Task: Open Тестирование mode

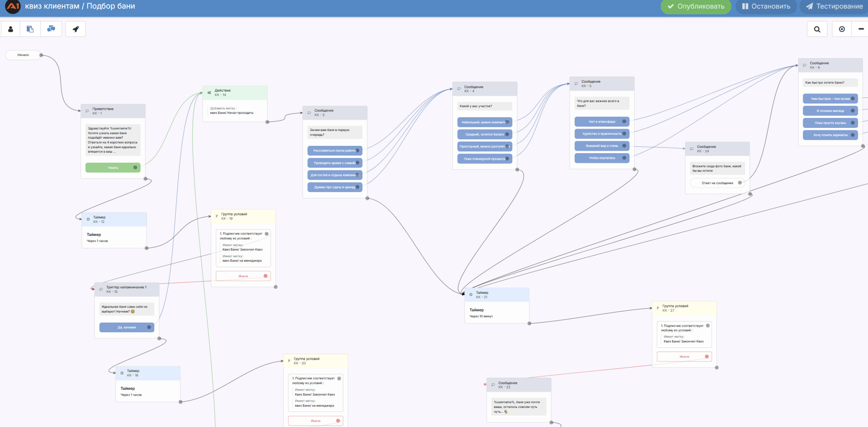Action: pyautogui.click(x=834, y=6)
